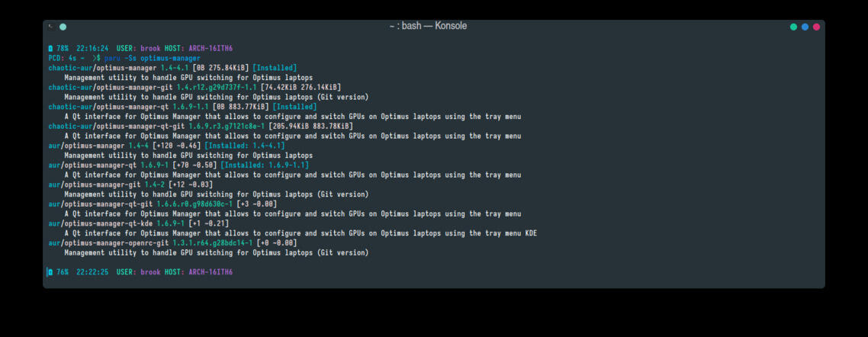
Task: Click the Konsole terminal icon in title bar
Action: (x=50, y=26)
